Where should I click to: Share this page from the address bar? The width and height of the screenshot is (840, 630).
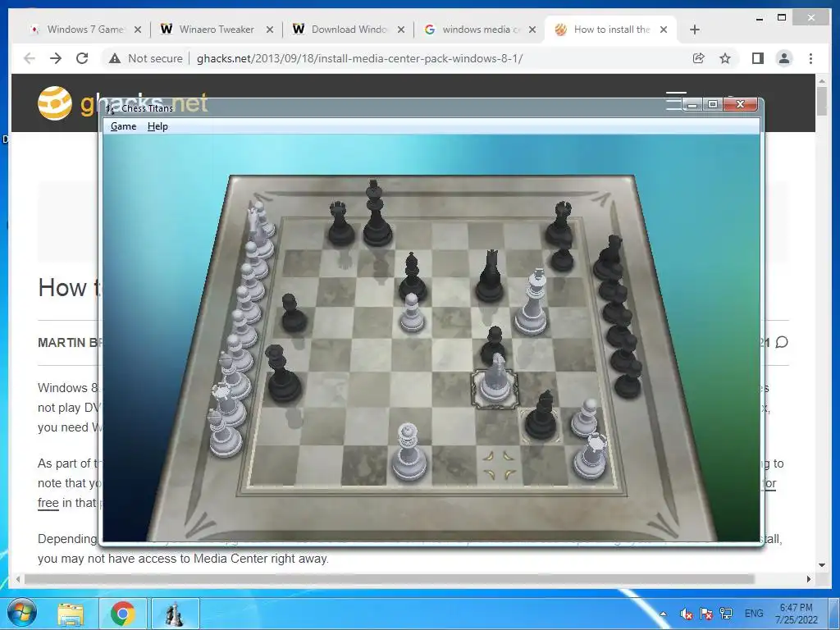coord(699,58)
